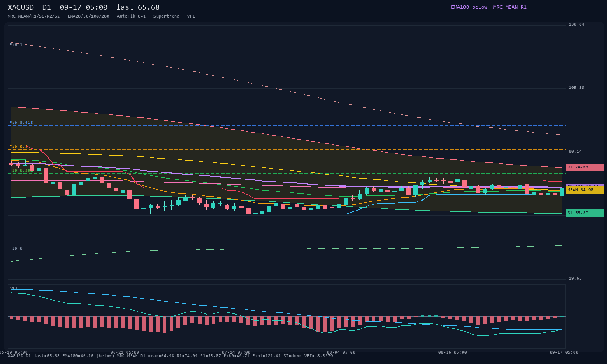The width and height of the screenshot is (607, 364).
Task: Click the 130.64 price axis value
Action: pos(577,24)
